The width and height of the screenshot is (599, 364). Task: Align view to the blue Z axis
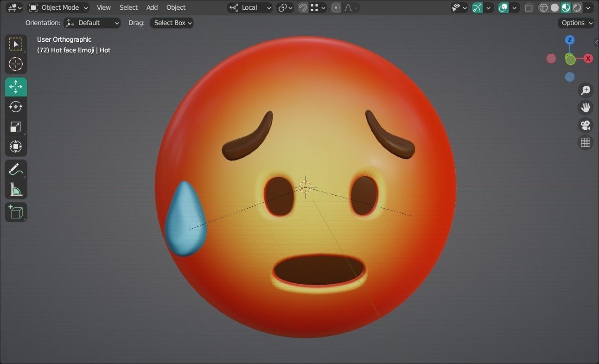pos(570,40)
